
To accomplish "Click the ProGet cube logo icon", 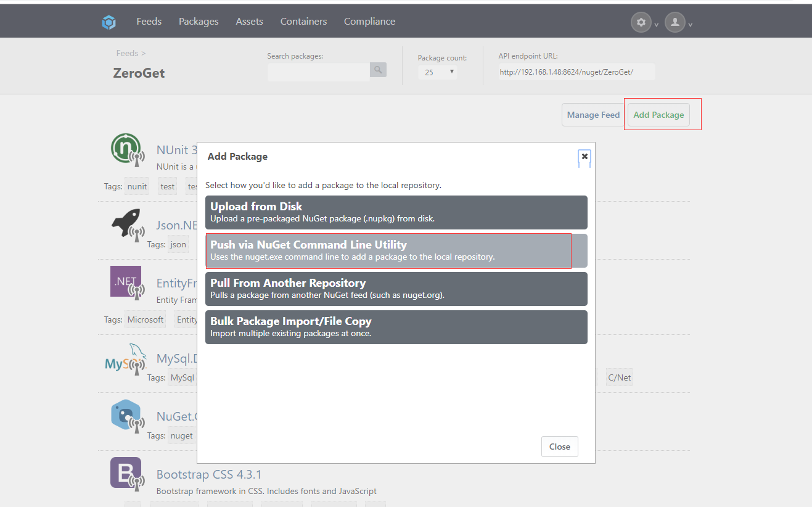I will point(109,22).
